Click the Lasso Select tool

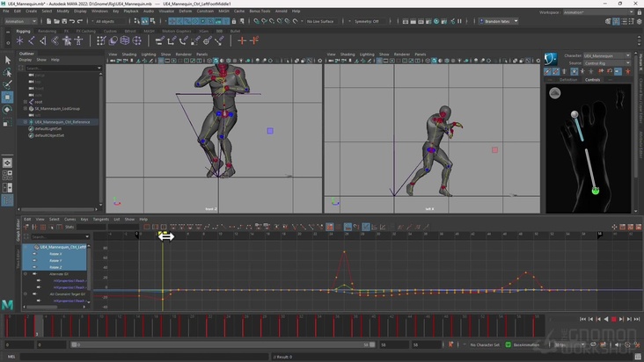click(7, 73)
